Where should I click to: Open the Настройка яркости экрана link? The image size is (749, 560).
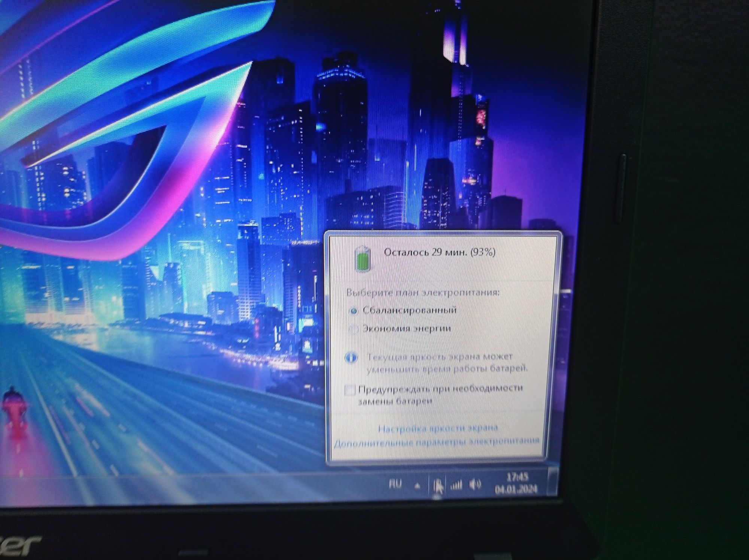click(x=438, y=428)
